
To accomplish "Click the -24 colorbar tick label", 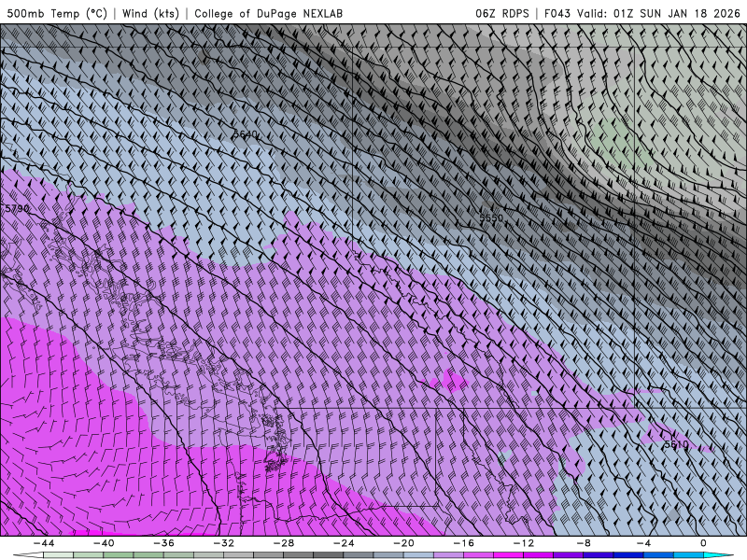I will pos(344,543).
